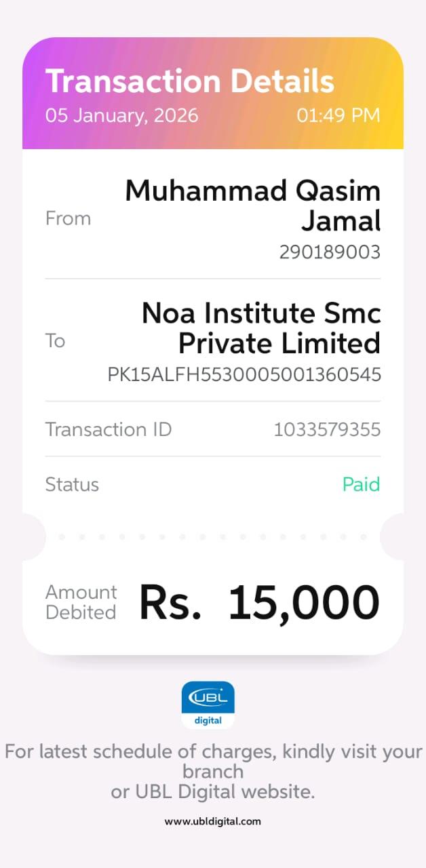Tap the date 05 January, 2026
The height and width of the screenshot is (868, 426).
click(x=122, y=115)
